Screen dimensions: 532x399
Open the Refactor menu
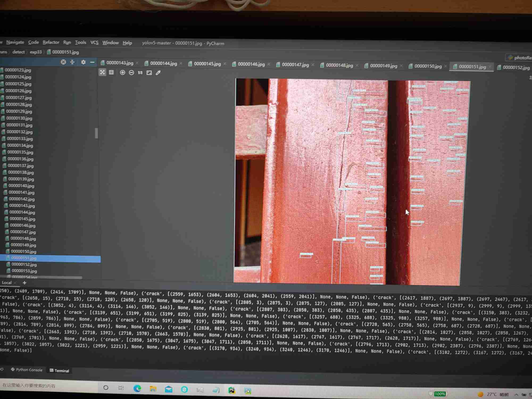click(x=51, y=42)
